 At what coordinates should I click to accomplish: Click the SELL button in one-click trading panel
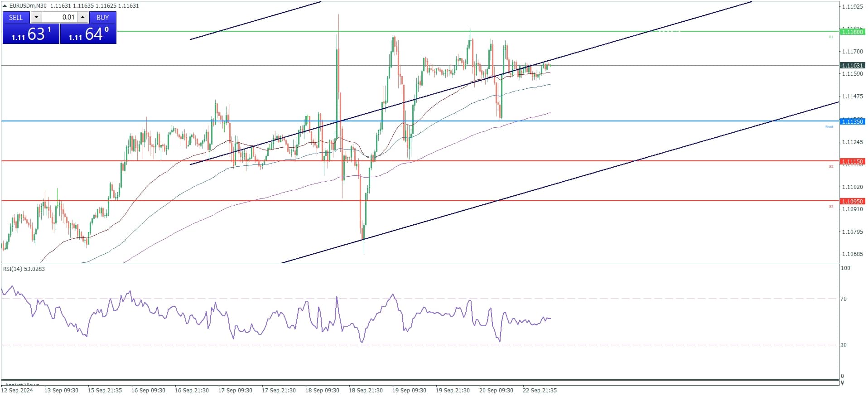pos(16,17)
